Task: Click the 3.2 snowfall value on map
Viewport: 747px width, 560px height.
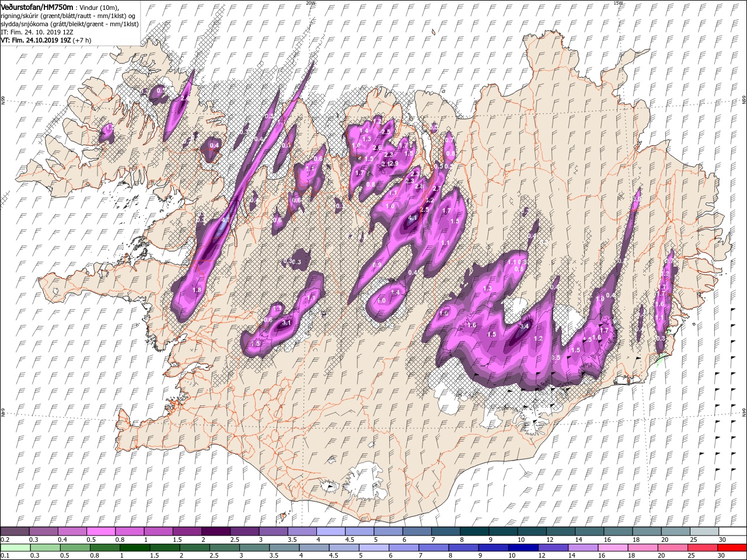Action: tap(430, 200)
